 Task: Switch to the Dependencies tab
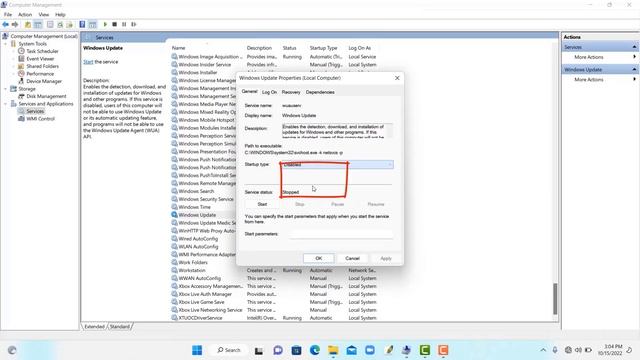[x=320, y=92]
